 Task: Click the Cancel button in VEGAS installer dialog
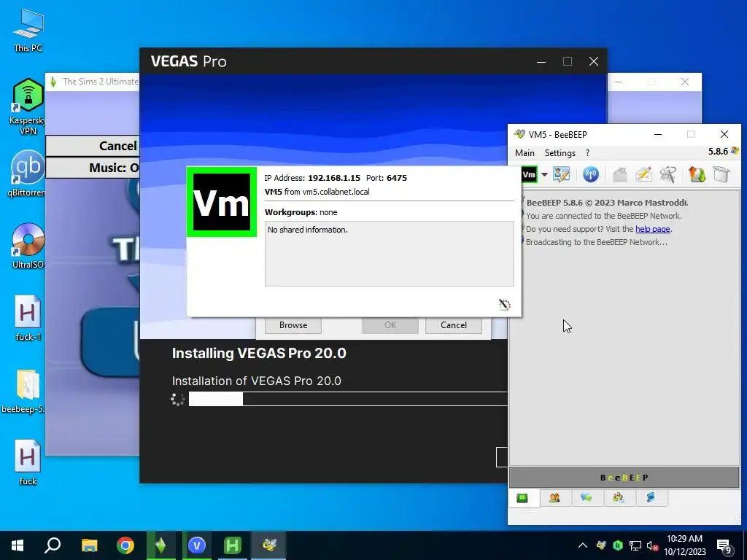tap(454, 325)
